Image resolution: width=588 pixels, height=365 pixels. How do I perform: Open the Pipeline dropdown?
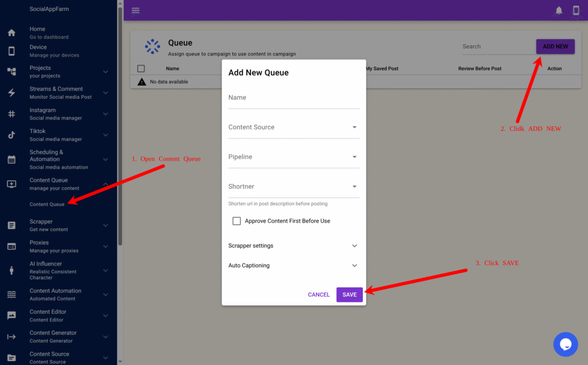click(x=293, y=157)
